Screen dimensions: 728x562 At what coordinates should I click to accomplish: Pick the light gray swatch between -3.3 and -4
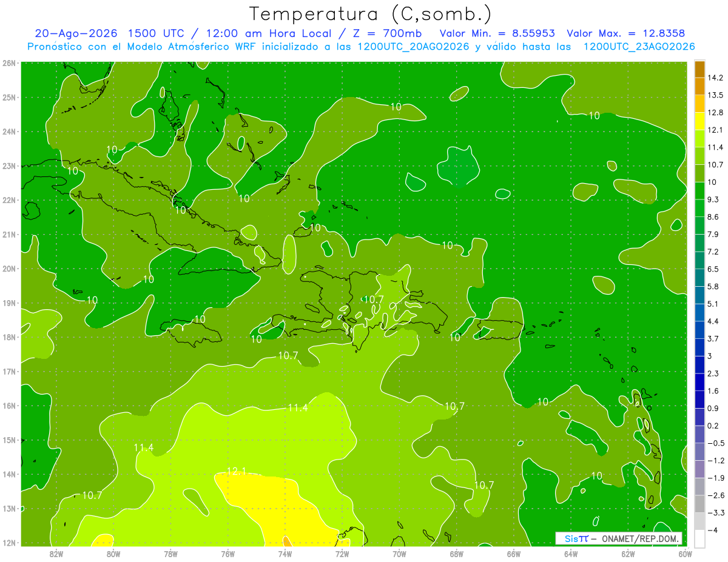coord(699,521)
